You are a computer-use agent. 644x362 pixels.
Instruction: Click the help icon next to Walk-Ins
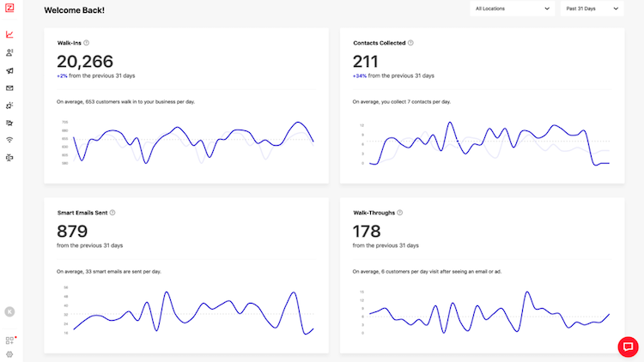87,42
